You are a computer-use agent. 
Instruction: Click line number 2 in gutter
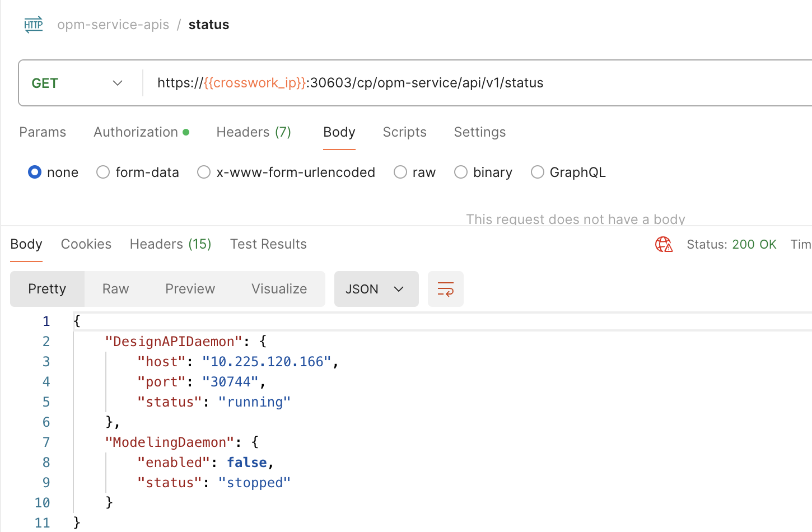pos(46,342)
